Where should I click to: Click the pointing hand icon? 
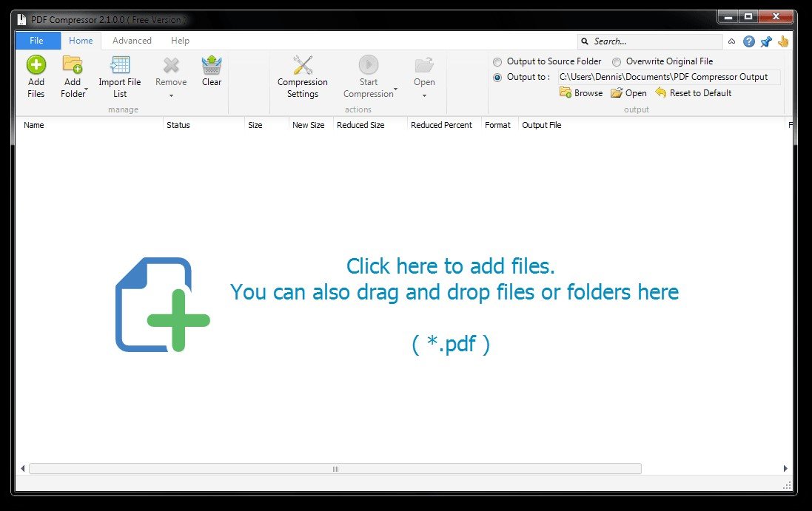click(783, 41)
